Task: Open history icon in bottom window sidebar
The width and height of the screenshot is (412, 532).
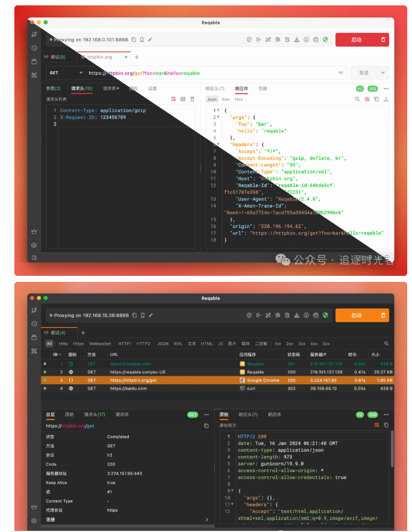Action: (34, 324)
